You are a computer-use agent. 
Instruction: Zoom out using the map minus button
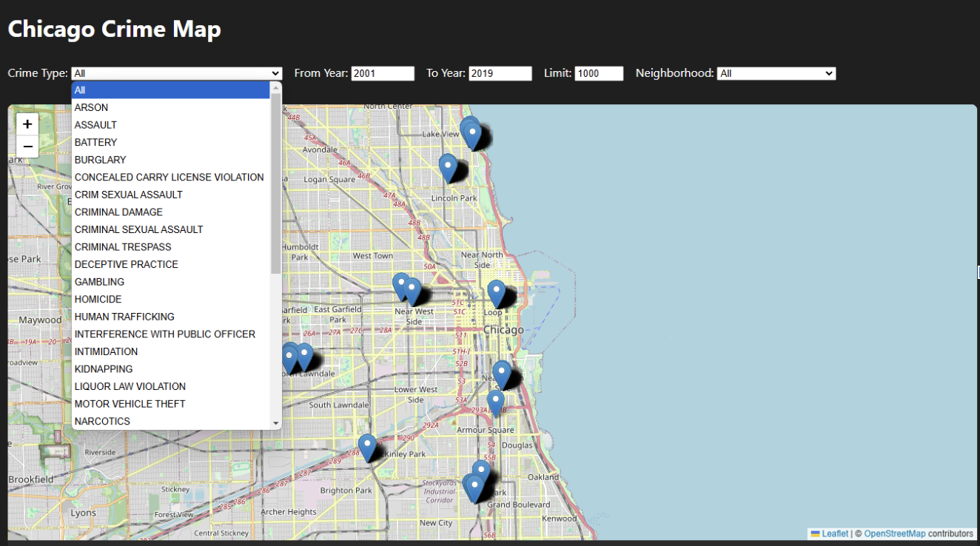[x=27, y=146]
